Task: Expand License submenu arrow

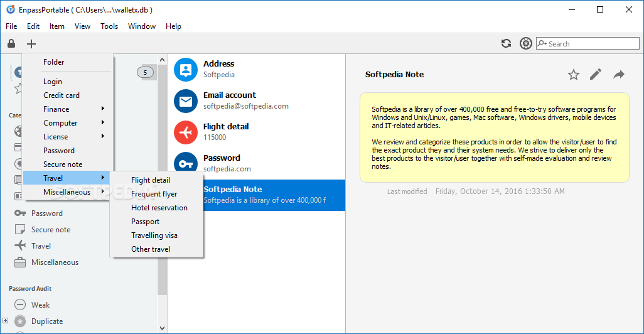Action: point(103,136)
